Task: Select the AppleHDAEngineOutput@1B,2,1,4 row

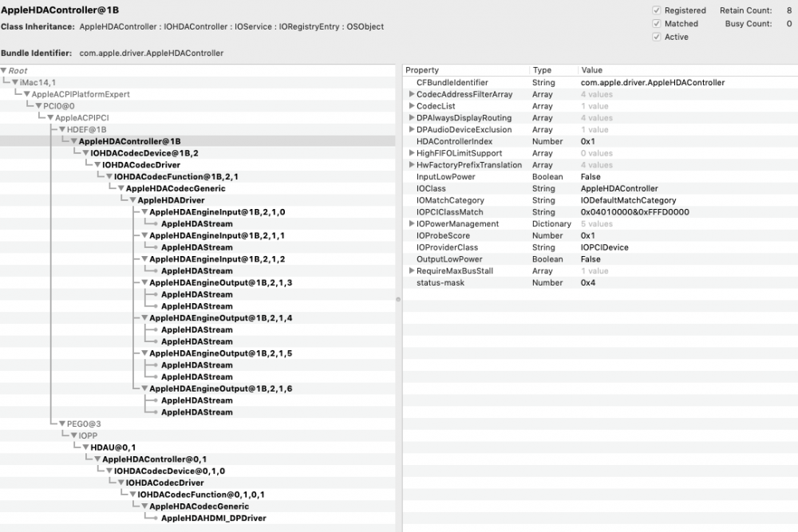Action: point(197,318)
